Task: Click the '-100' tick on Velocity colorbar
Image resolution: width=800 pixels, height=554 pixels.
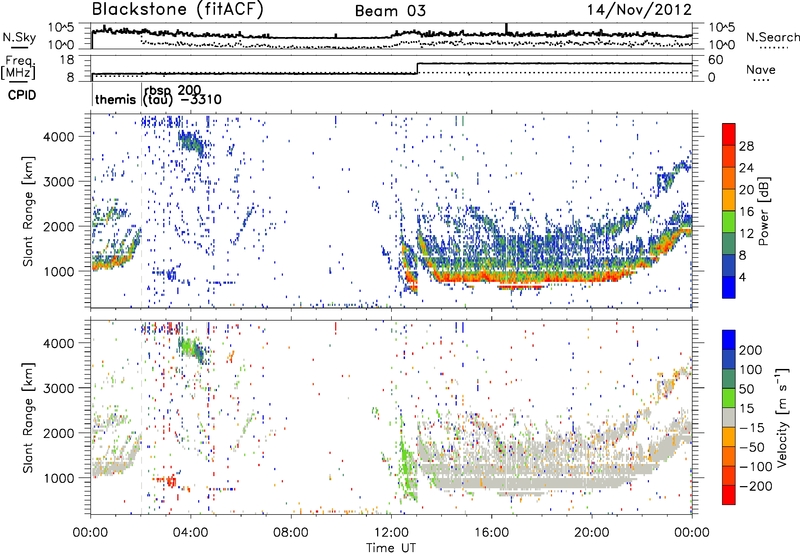Action: [756, 467]
